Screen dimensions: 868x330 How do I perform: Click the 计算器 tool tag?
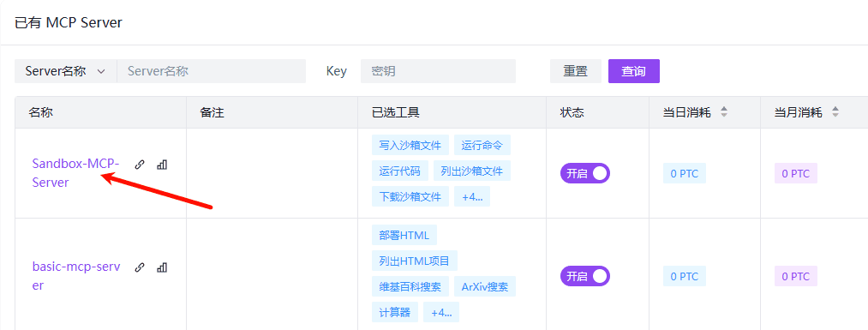(395, 312)
